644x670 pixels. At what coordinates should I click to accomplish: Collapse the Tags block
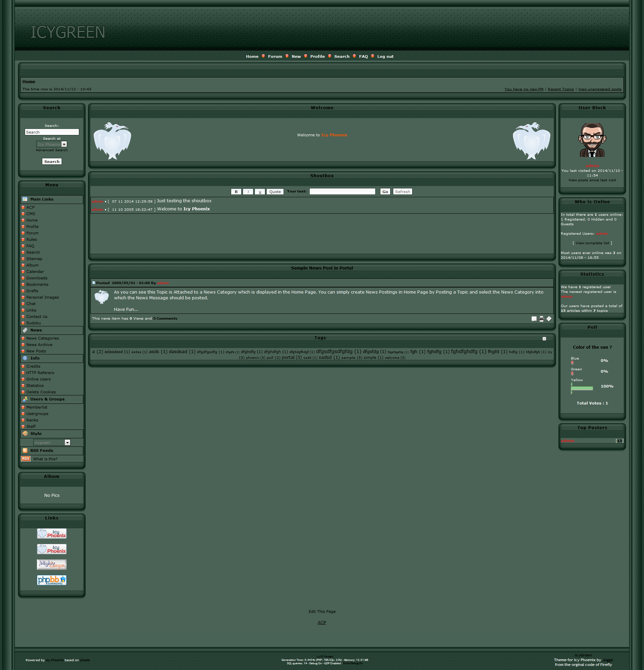pos(544,339)
